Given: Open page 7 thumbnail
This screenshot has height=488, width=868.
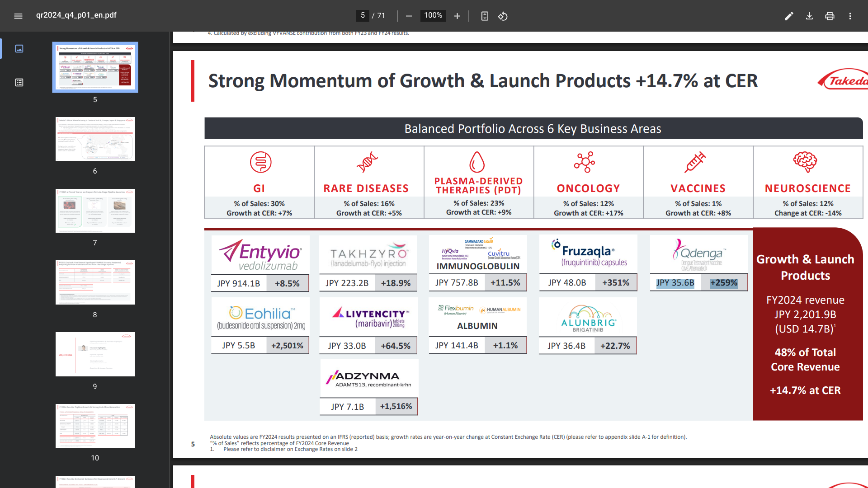Looking at the screenshot, I should [x=95, y=211].
